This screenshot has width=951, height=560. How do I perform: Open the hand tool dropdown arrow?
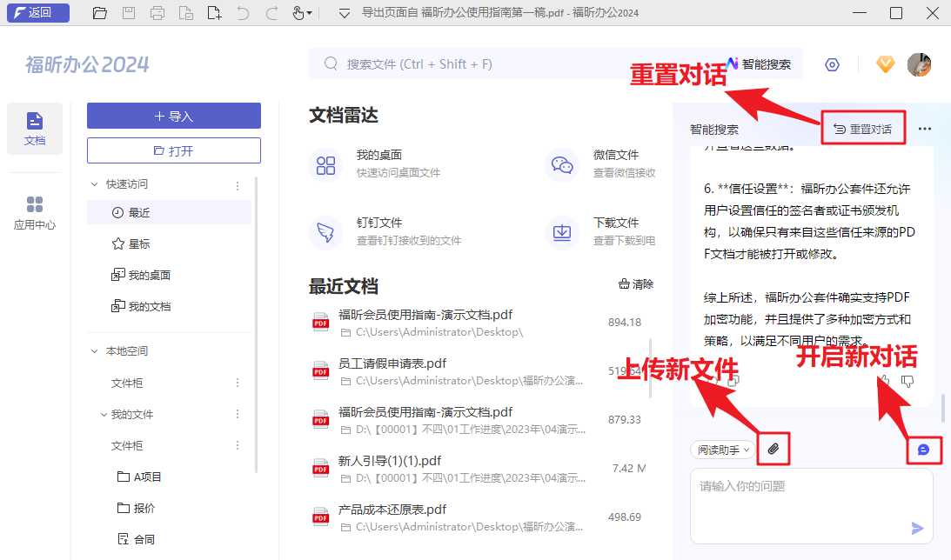(310, 13)
